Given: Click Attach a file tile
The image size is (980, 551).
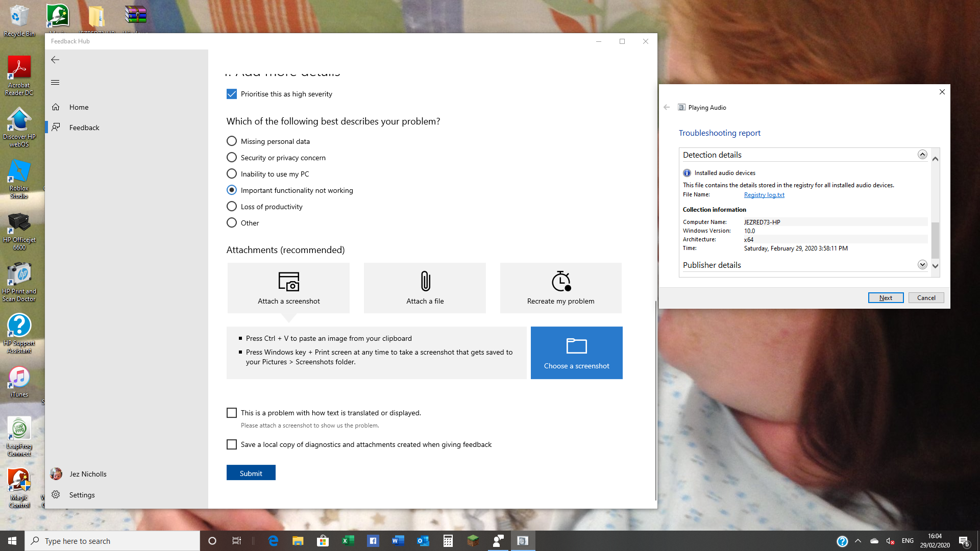Looking at the screenshot, I should (x=425, y=288).
